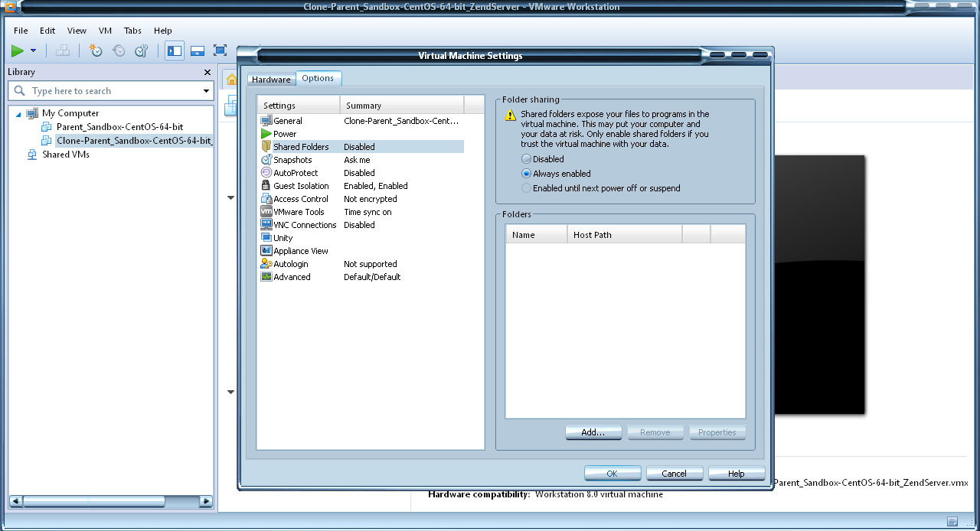
Task: Select the Autologin settings row
Action: click(361, 264)
